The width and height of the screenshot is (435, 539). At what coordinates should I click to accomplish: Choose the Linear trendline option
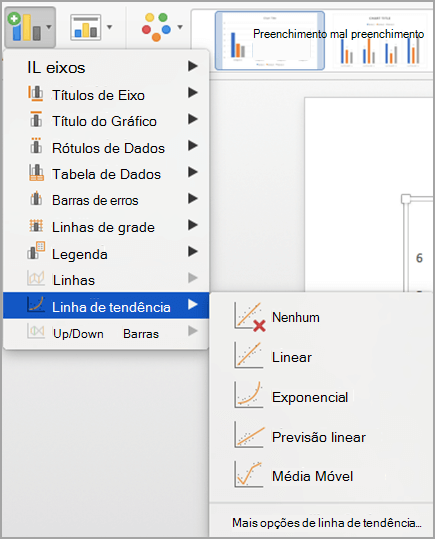321,356
